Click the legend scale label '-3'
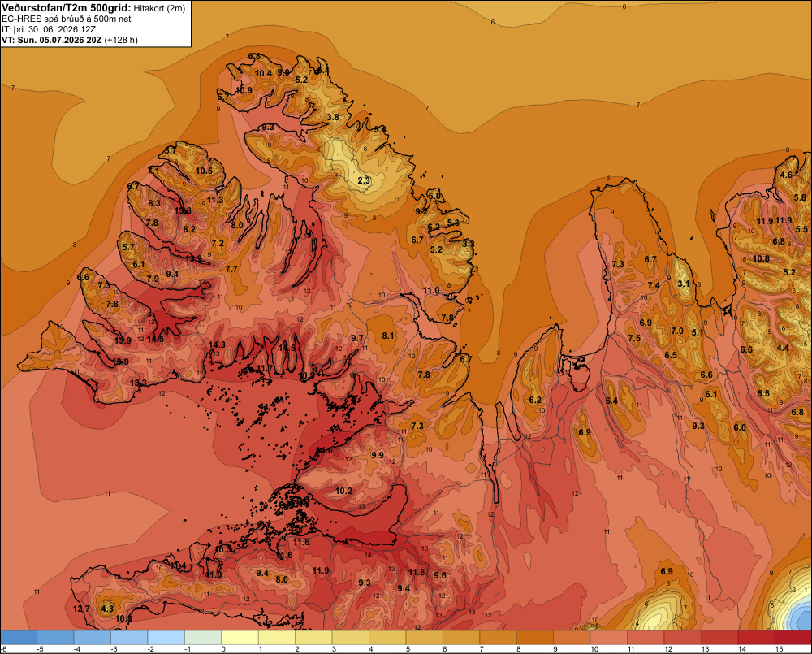812x654 pixels. 114,649
